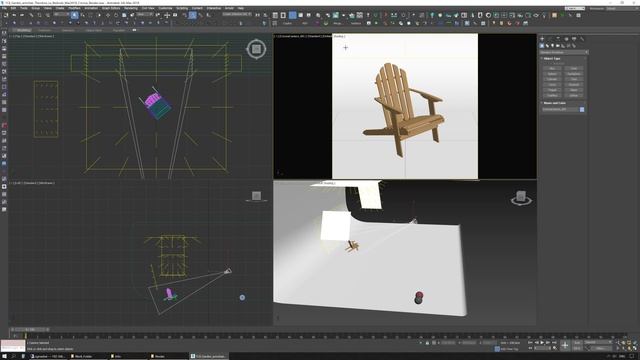640x360 pixels.
Task: Open the Render Setup dialog
Action: [x=328, y=15]
